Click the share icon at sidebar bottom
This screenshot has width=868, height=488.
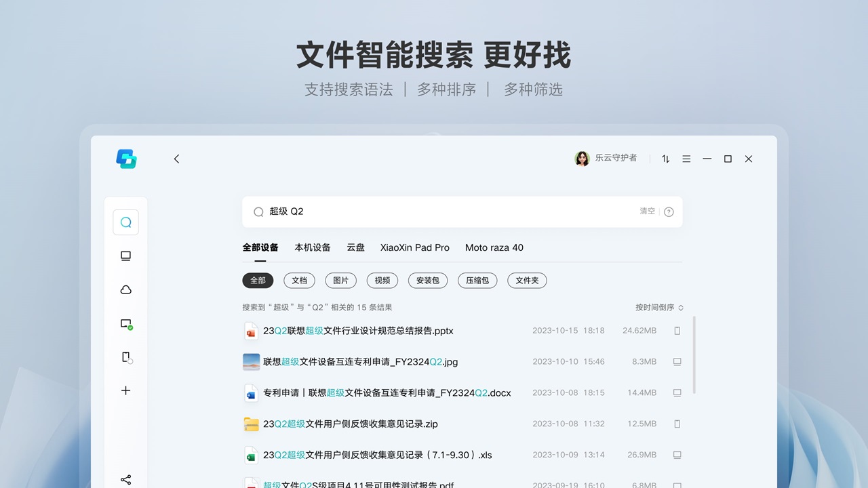pyautogui.click(x=125, y=479)
